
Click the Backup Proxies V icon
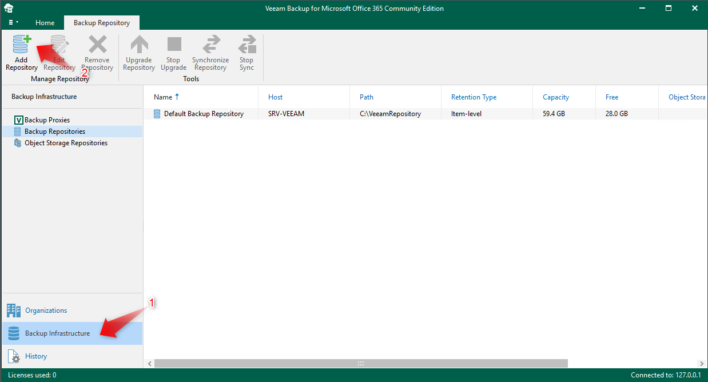click(18, 120)
